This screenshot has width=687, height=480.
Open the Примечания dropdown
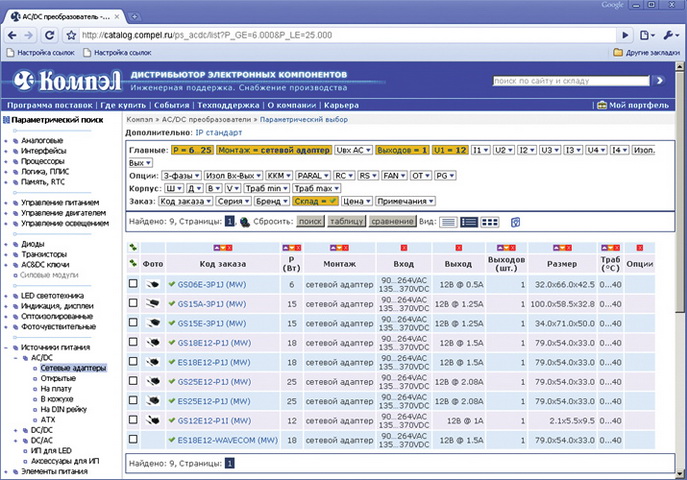pyautogui.click(x=405, y=201)
